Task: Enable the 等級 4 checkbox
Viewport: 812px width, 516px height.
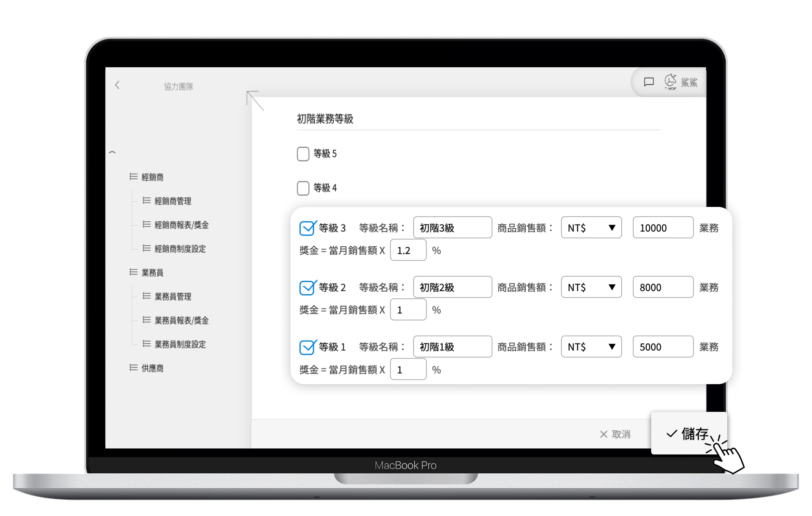Action: tap(303, 188)
